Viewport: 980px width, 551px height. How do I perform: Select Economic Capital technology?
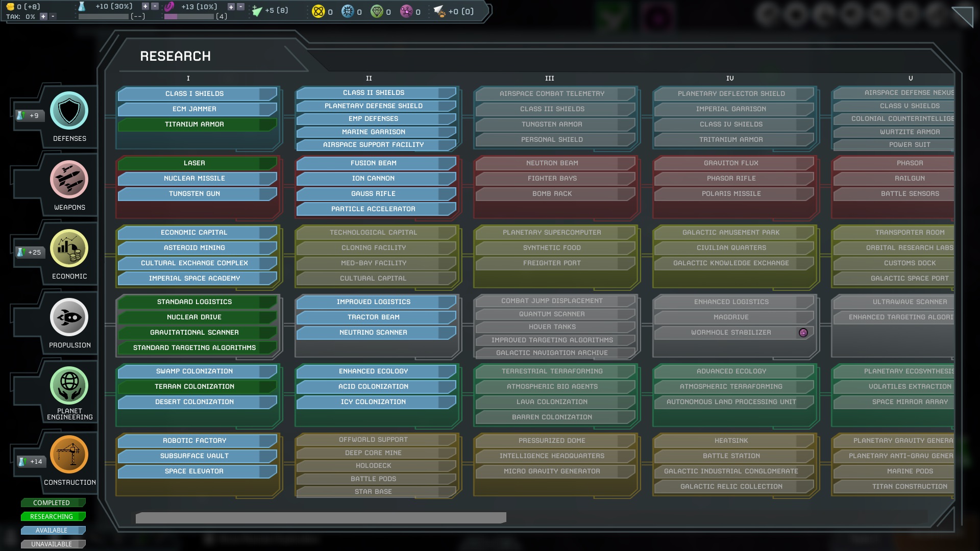197,233
